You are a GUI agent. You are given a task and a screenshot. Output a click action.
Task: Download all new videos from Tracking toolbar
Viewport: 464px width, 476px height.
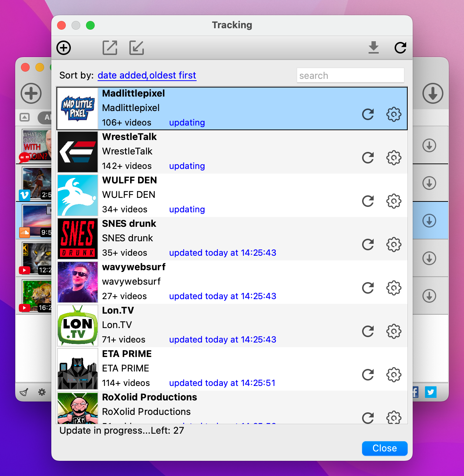(x=374, y=47)
